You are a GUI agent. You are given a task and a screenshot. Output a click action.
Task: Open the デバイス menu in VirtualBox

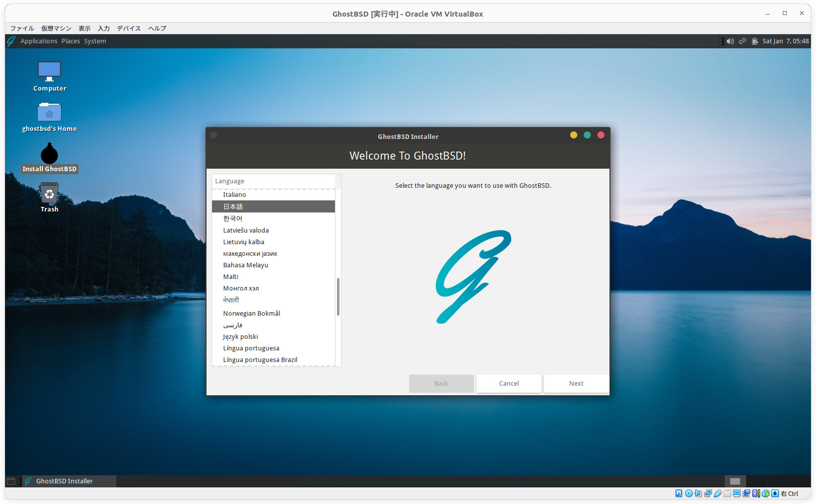pos(129,28)
